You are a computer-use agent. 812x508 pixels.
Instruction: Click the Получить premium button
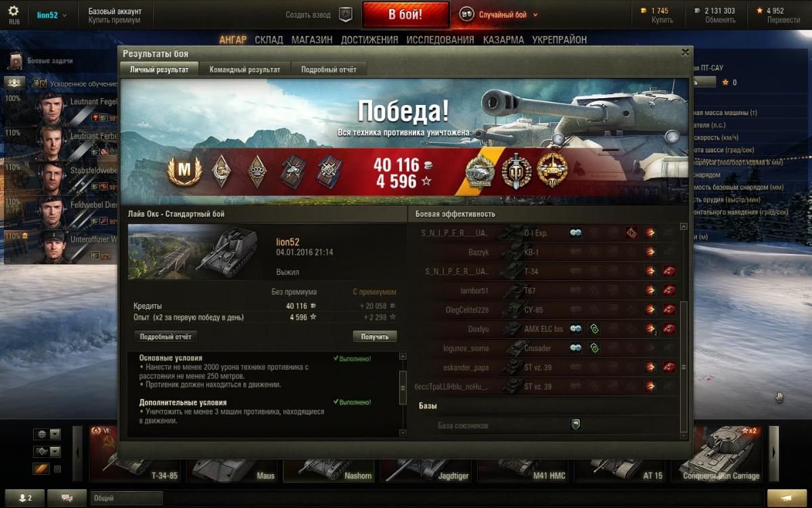[x=375, y=337]
